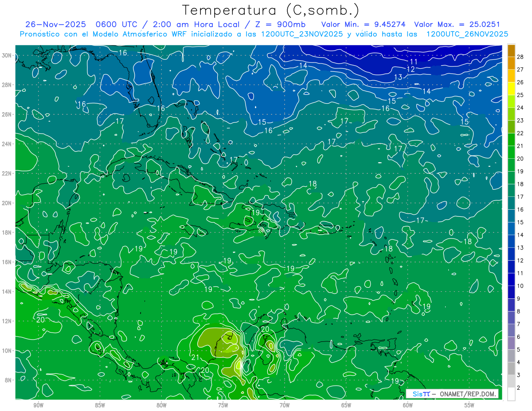Screen dimensions: 532x411
Task: Click the '20' value on the color bar
Action: [520, 159]
